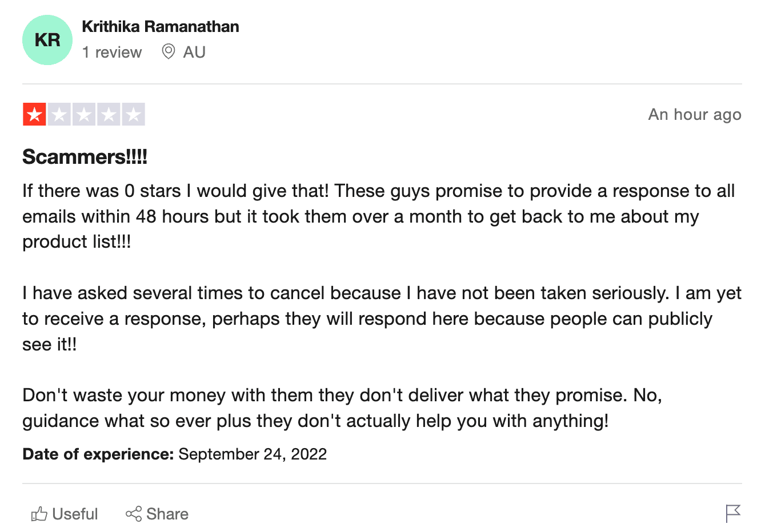
Task: Click the 'Don't waste your money' paragraph
Action: (342, 408)
